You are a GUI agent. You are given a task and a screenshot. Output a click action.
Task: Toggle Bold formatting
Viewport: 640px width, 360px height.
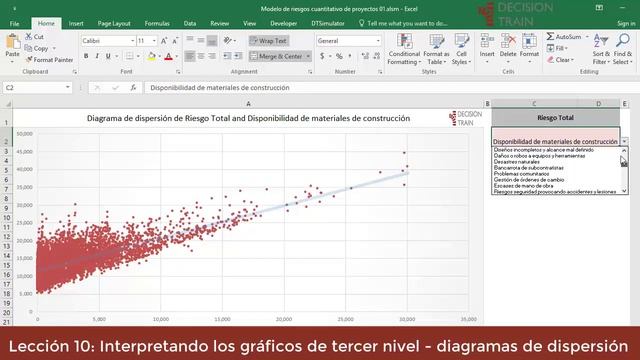click(x=86, y=56)
